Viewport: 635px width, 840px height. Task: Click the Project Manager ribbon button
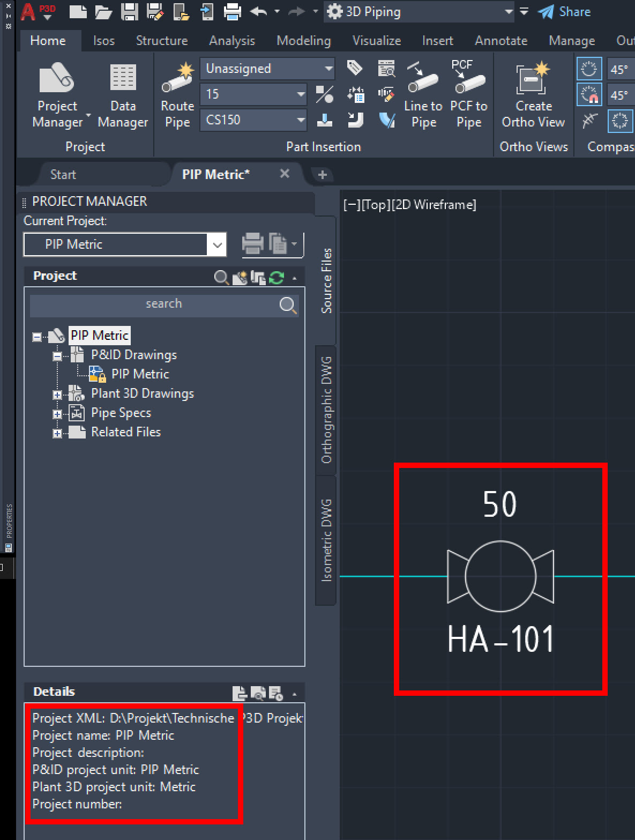(57, 95)
